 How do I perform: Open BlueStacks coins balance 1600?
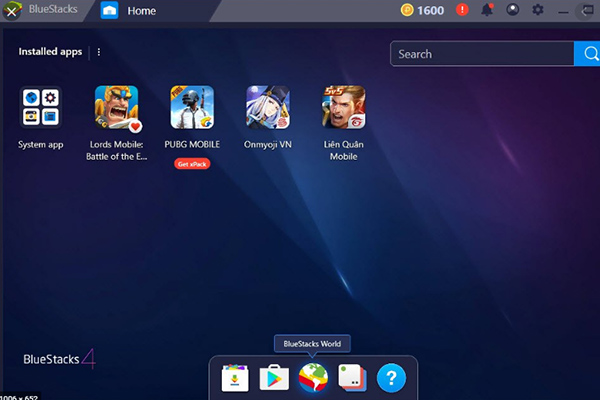(x=422, y=10)
